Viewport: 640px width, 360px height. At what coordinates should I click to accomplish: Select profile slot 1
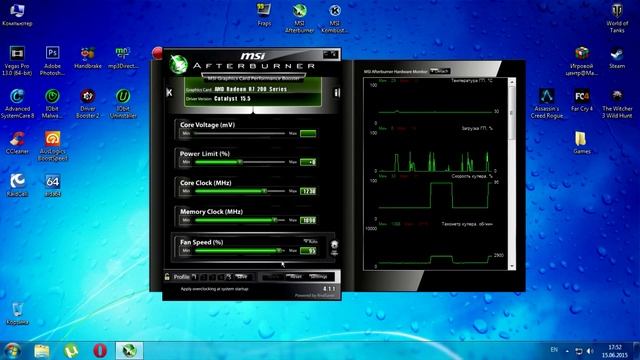point(194,277)
